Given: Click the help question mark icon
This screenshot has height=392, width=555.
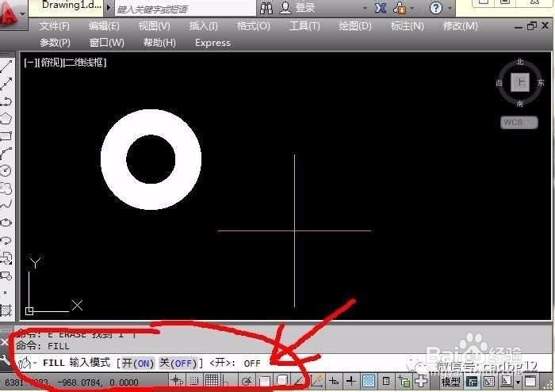Looking at the screenshot, I should click(x=436, y=7).
